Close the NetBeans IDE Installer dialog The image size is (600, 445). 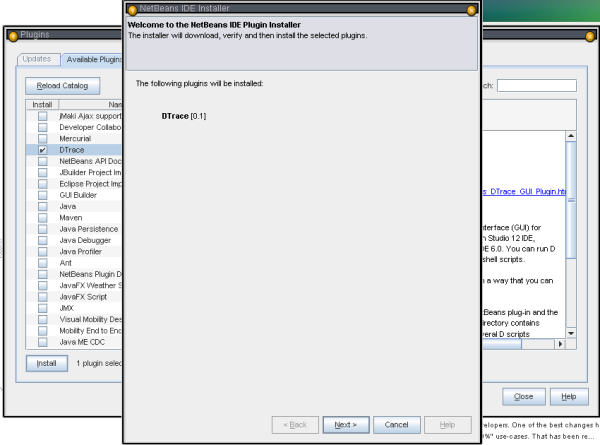click(x=471, y=10)
